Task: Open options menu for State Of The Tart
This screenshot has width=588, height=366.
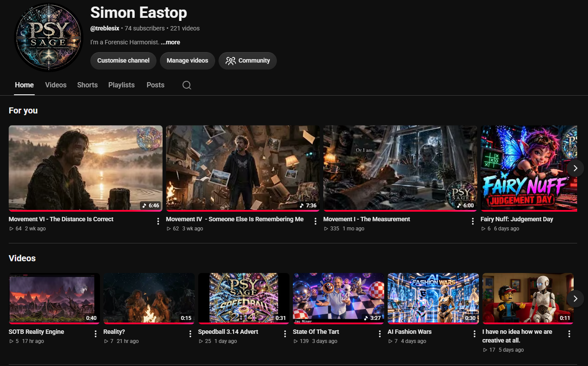Action: 380,334
